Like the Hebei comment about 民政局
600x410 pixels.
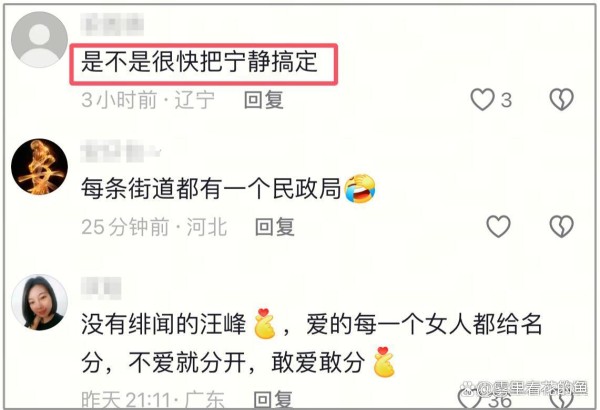pos(498,226)
